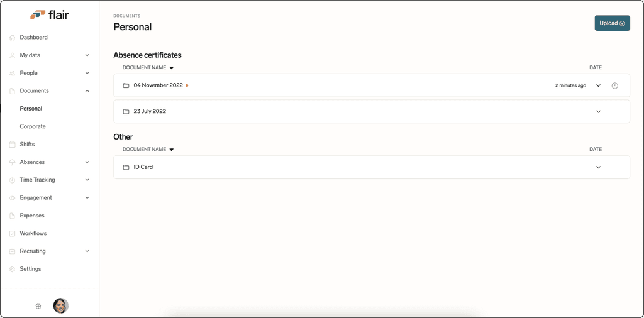The width and height of the screenshot is (644, 318).
Task: Expand the 04 November 2022 folder chevron
Action: click(x=599, y=85)
